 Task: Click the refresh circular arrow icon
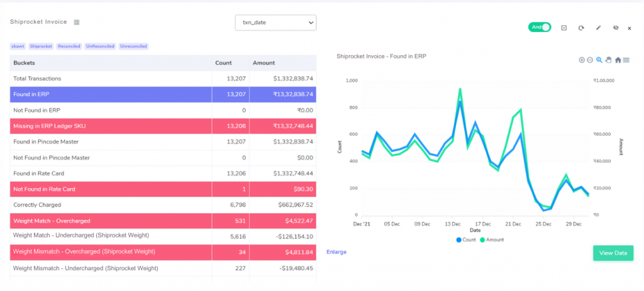click(581, 28)
